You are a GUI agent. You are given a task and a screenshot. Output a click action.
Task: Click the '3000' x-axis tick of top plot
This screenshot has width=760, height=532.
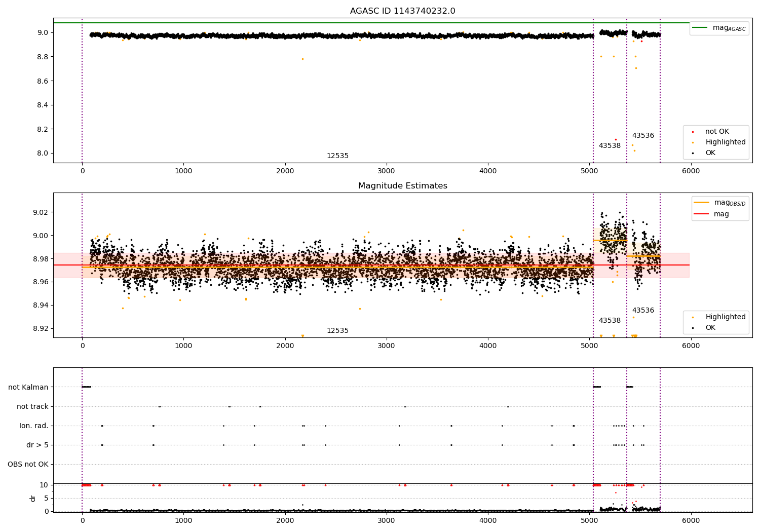(x=387, y=171)
